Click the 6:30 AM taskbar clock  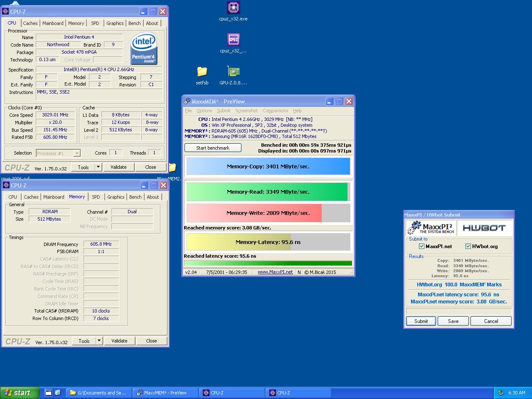coord(517,393)
